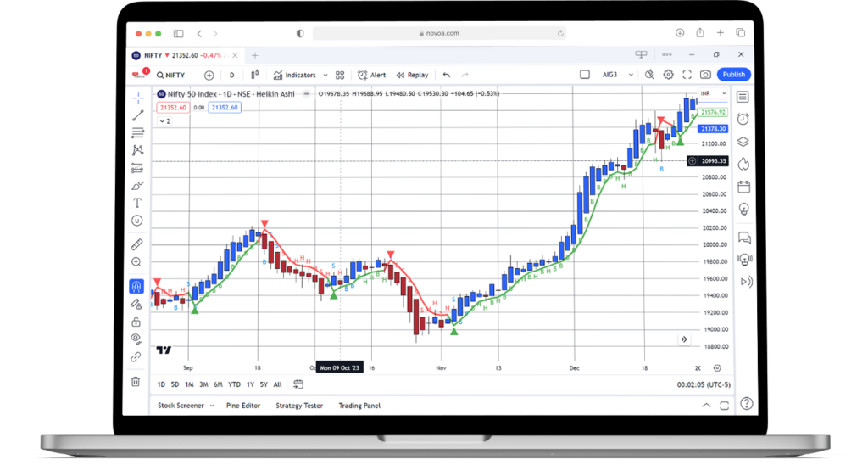Open the indicator templates grid icon
The image size is (868, 465).
tap(340, 75)
